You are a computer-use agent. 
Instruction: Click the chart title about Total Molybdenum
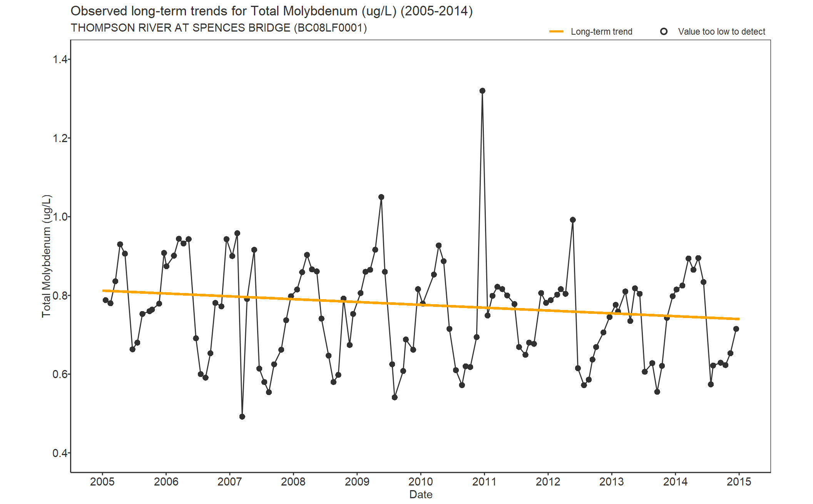271,11
